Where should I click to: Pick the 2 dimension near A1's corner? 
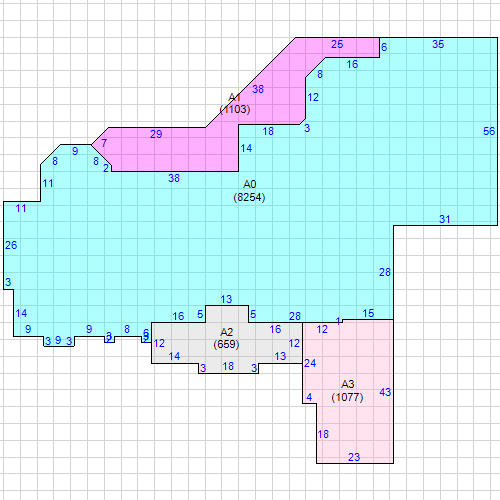coord(106,168)
